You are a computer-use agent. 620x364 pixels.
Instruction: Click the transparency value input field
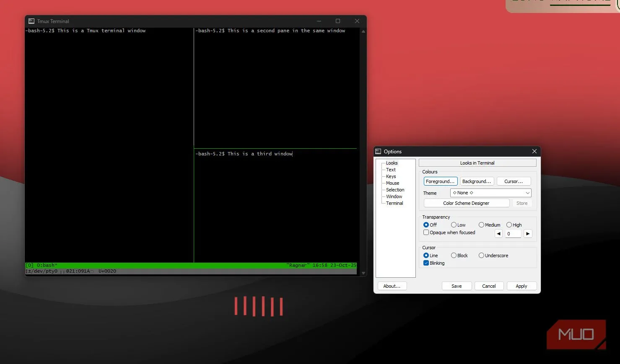(x=513, y=233)
